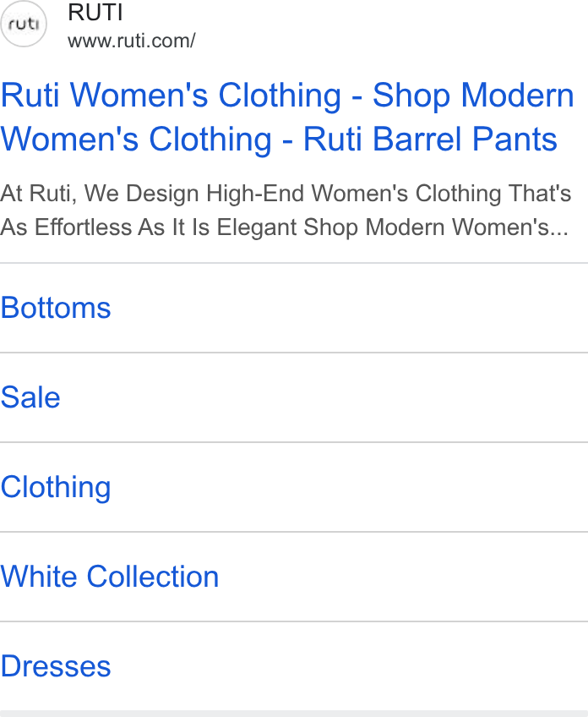Click 'Ruti Barrel Pants' in the headline
Image resolution: width=588 pixels, height=717 pixels.
430,139
